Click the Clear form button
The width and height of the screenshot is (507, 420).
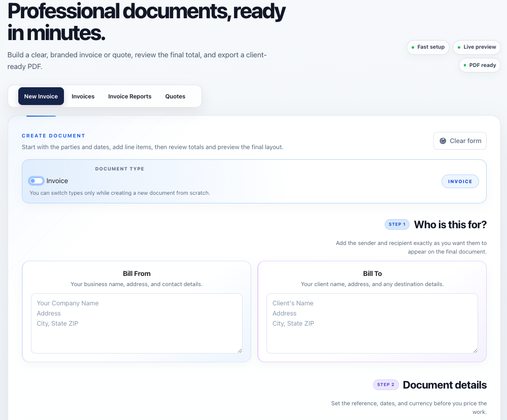[x=460, y=141]
